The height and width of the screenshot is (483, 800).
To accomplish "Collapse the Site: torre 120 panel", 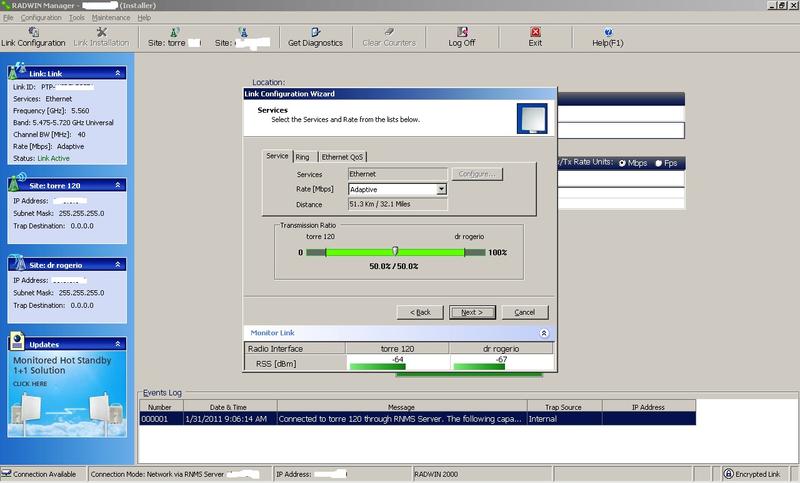I will coord(118,185).
